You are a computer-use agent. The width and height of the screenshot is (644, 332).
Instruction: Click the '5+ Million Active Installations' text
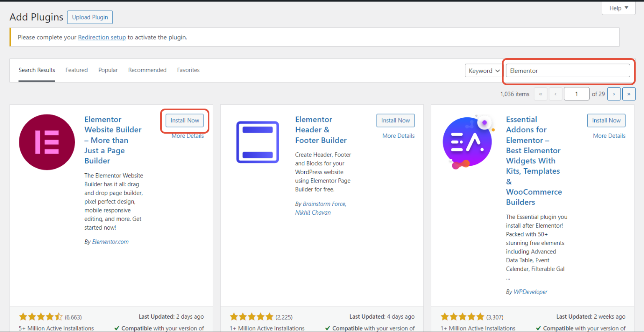click(x=56, y=328)
